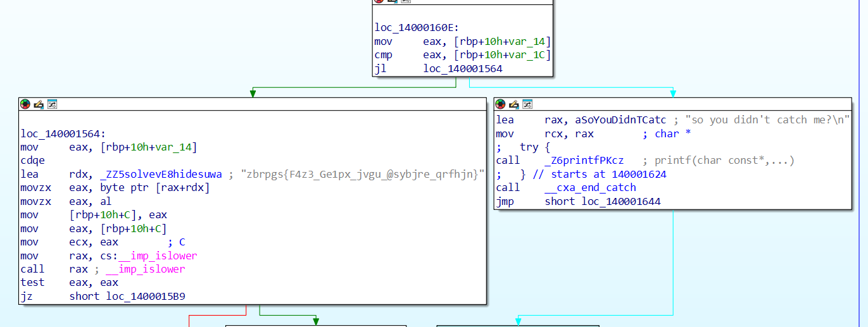868x327 pixels.
Task: Click the mov [rbp+10h+C], eax line
Action: (x=93, y=215)
